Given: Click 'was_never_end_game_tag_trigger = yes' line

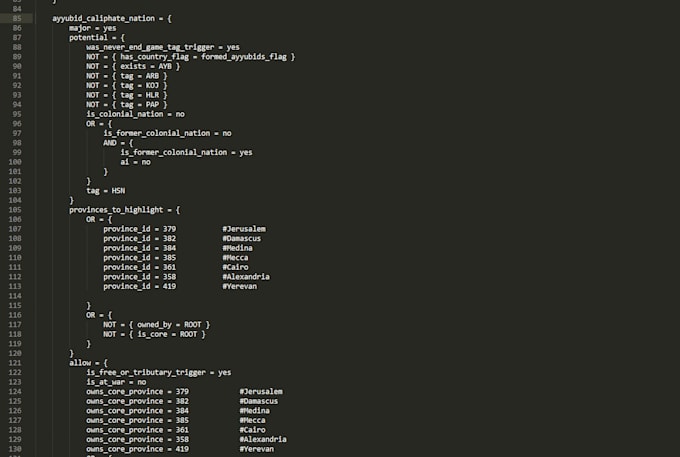Looking at the screenshot, I should (x=163, y=47).
